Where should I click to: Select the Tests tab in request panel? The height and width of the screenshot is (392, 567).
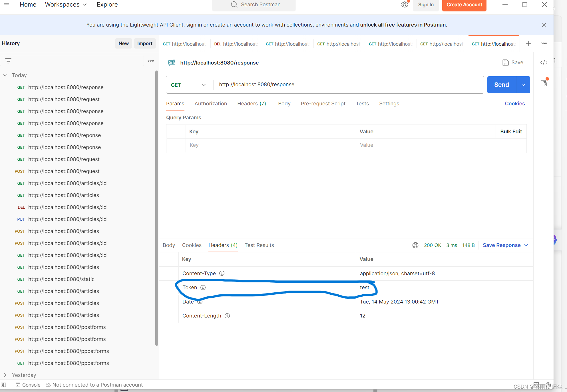point(362,103)
